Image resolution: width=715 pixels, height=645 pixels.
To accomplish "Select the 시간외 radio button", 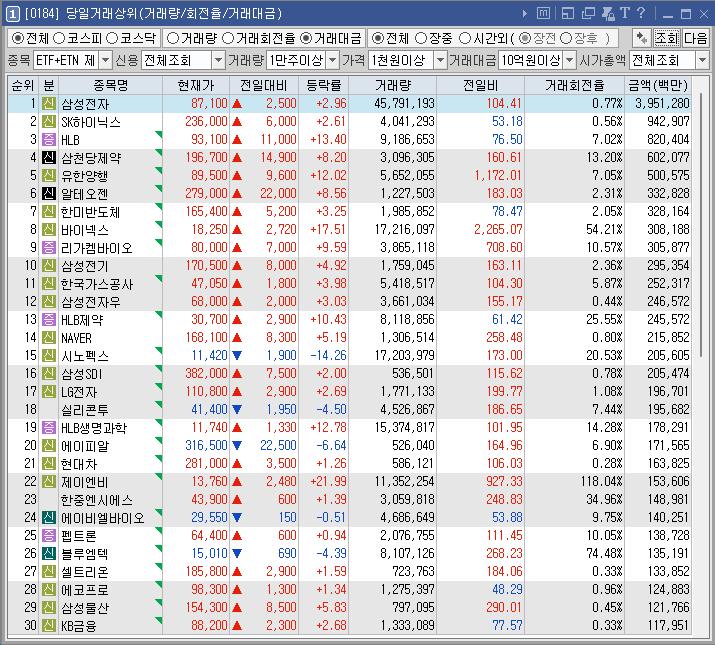I will [465, 38].
